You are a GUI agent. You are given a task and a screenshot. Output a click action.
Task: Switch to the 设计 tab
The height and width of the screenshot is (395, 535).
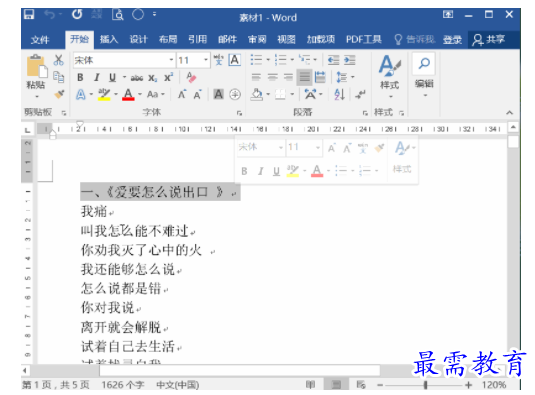(139, 40)
